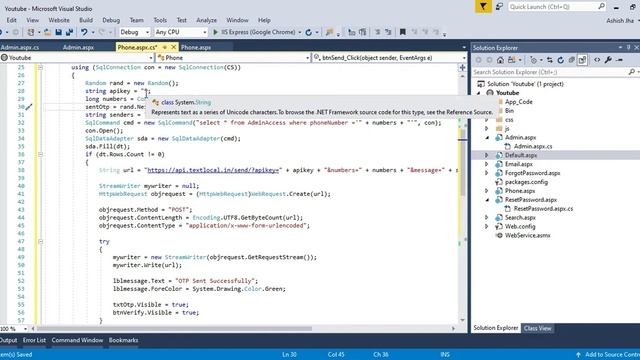Viewport: 640px width, 360px height.
Task: Toggle Show All Files in Solution Explorer
Action: (x=582, y=60)
